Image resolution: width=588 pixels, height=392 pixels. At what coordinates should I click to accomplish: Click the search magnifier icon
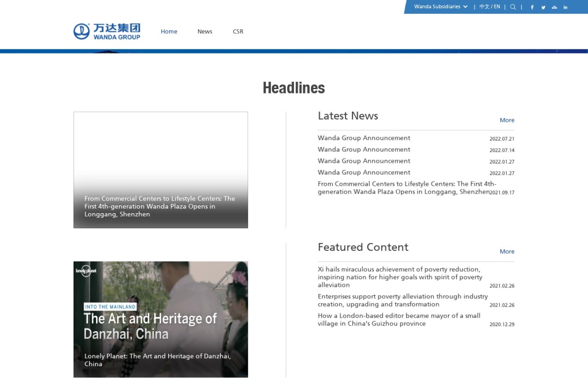pos(513,7)
